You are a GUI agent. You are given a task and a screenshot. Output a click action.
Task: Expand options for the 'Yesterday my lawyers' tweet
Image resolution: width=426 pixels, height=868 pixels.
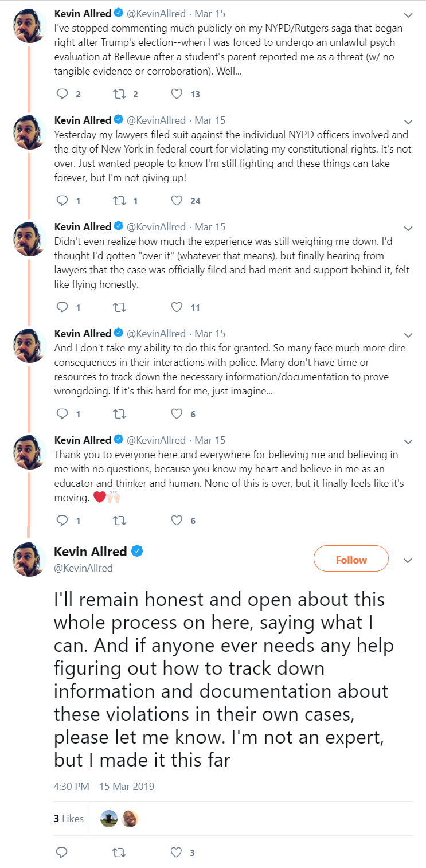click(408, 122)
